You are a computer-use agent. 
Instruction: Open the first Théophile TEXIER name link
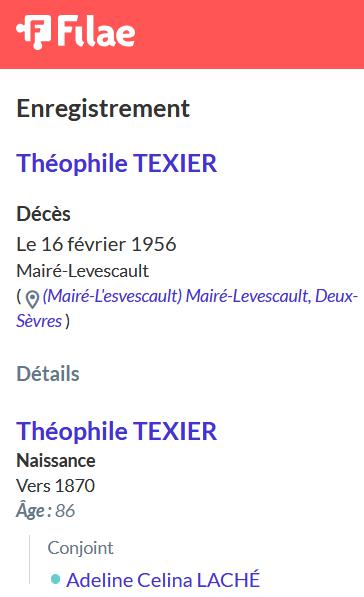point(117,163)
